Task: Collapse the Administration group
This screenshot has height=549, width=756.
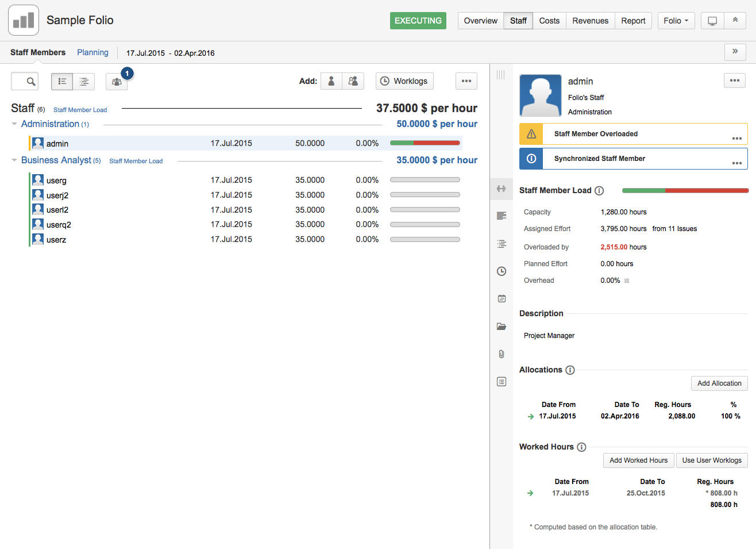Action: click(x=14, y=124)
